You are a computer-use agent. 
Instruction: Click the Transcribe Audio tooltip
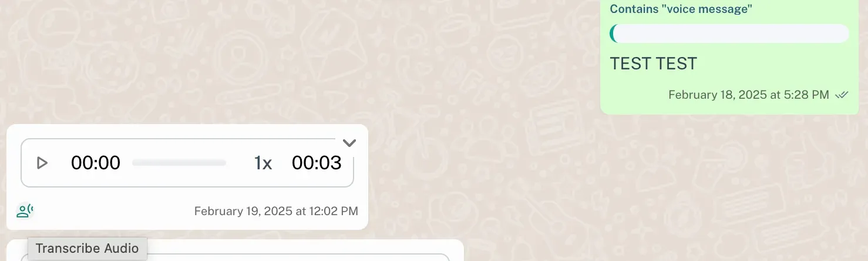click(88, 249)
